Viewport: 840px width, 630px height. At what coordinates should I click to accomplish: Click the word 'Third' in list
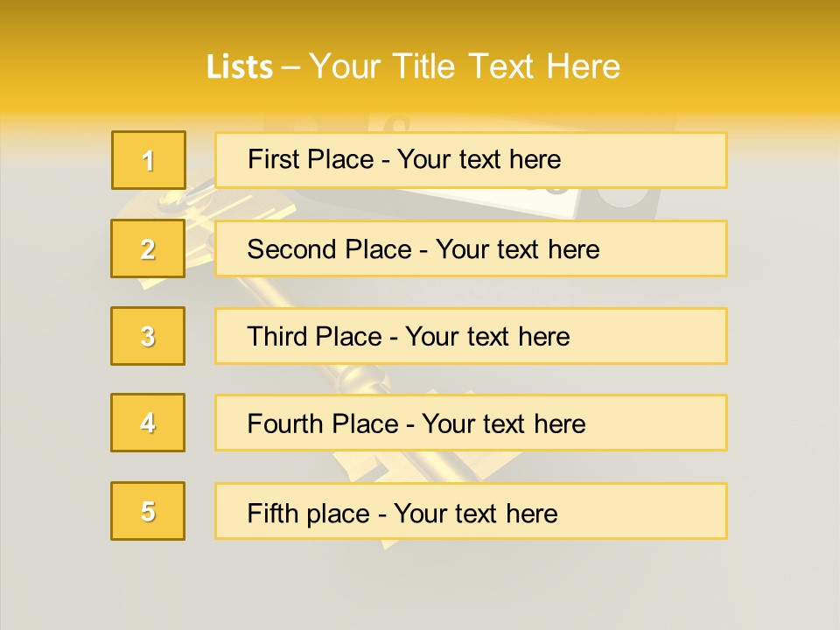tap(277, 336)
